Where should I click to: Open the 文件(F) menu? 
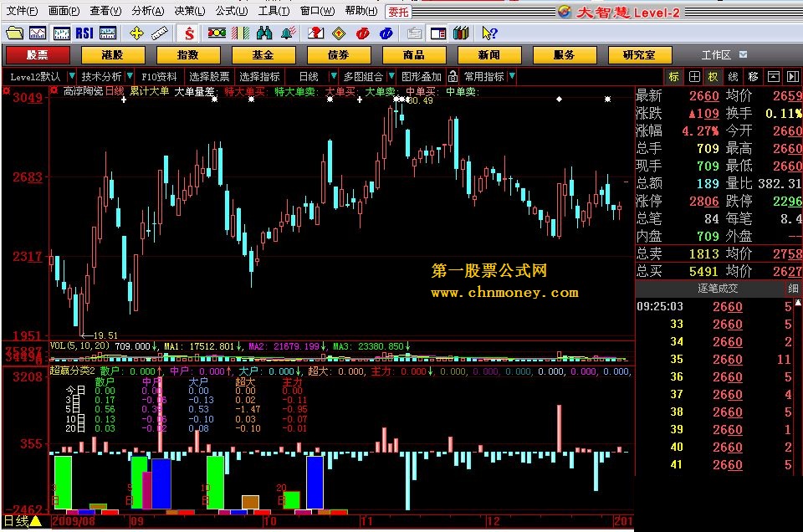point(22,11)
